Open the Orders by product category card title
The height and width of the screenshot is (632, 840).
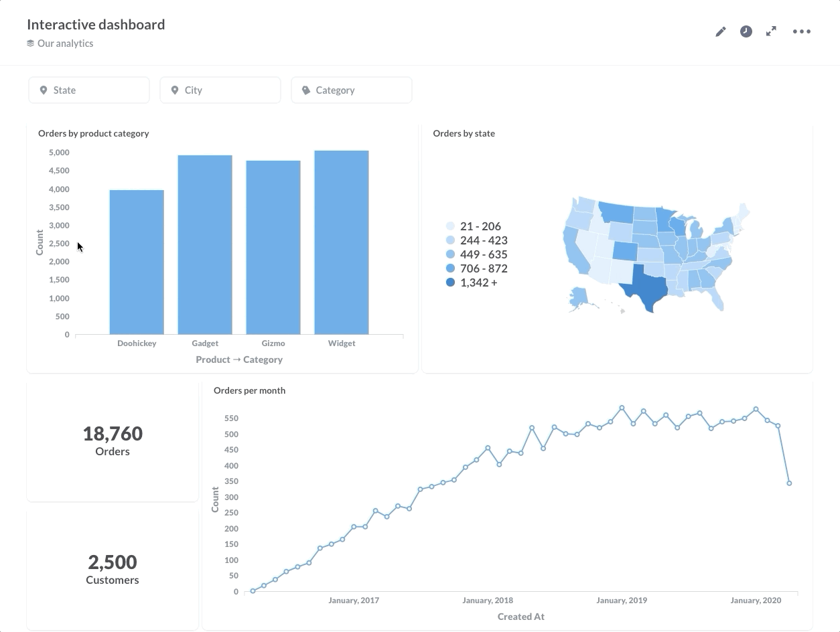click(93, 133)
